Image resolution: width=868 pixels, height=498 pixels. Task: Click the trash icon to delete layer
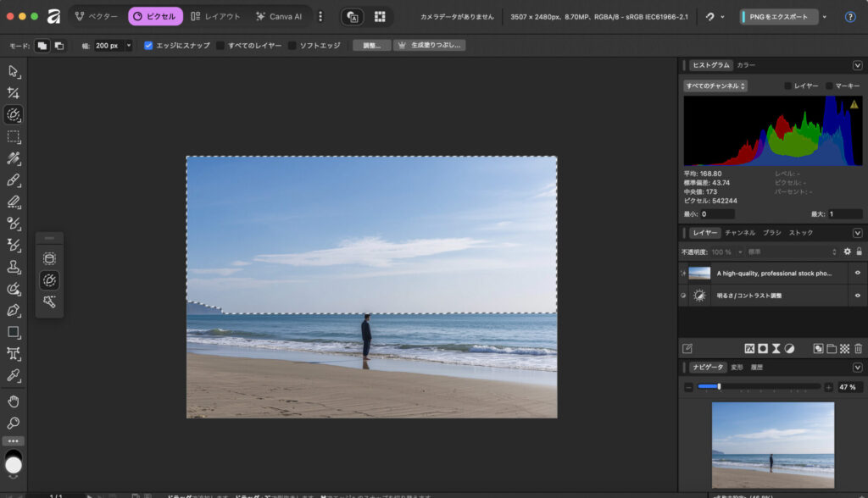coord(858,348)
